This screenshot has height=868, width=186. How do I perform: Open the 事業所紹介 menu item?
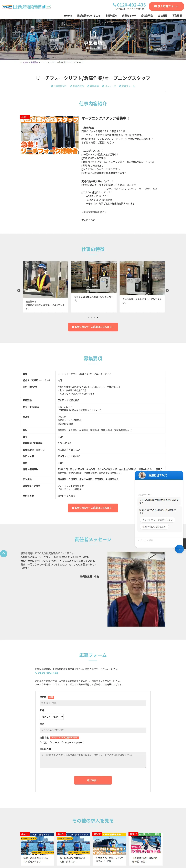point(111,15)
